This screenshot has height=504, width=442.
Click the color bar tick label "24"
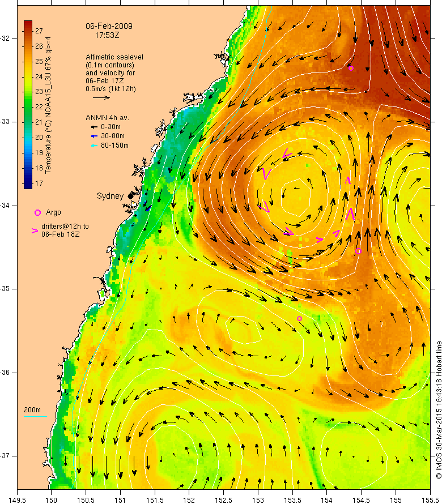click(x=39, y=76)
